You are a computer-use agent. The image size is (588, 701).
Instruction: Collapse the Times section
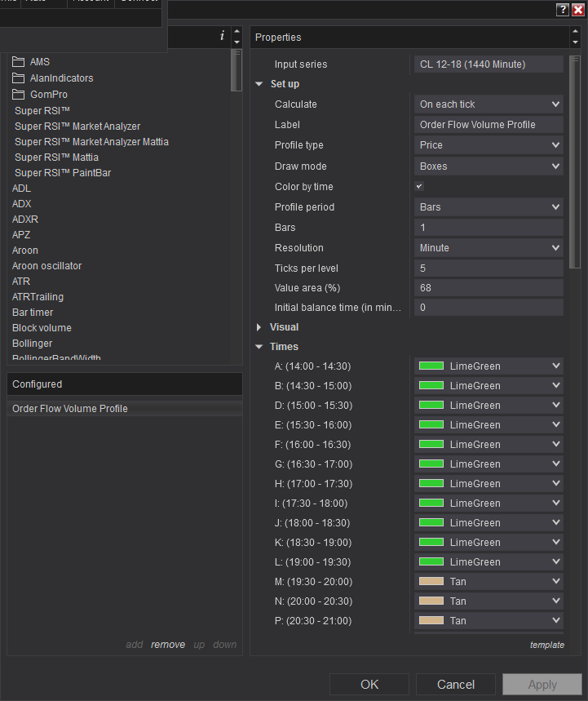pos(259,347)
